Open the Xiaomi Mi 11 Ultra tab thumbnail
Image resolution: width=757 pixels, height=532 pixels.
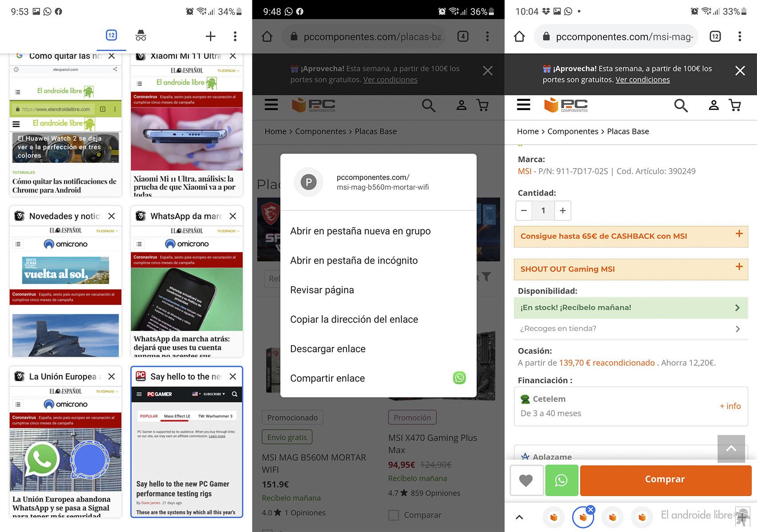tap(187, 130)
